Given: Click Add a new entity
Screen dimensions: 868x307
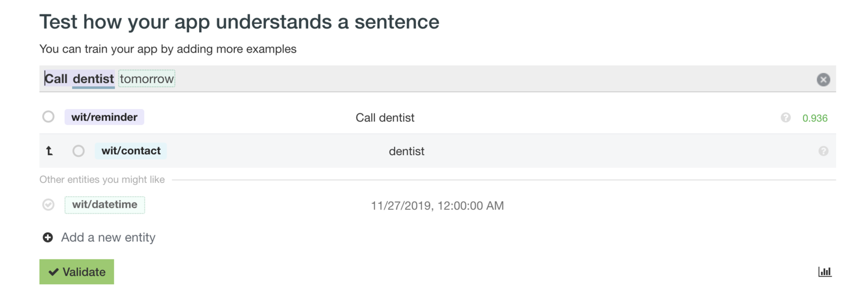Looking at the screenshot, I should coord(108,238).
